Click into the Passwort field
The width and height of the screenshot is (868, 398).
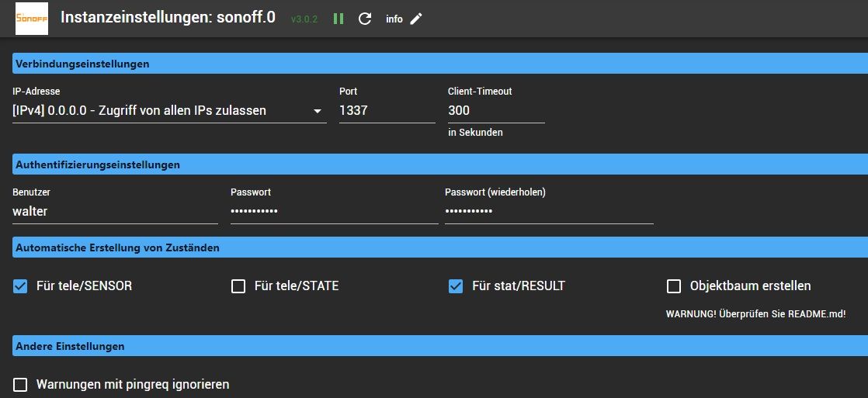[x=335, y=212]
